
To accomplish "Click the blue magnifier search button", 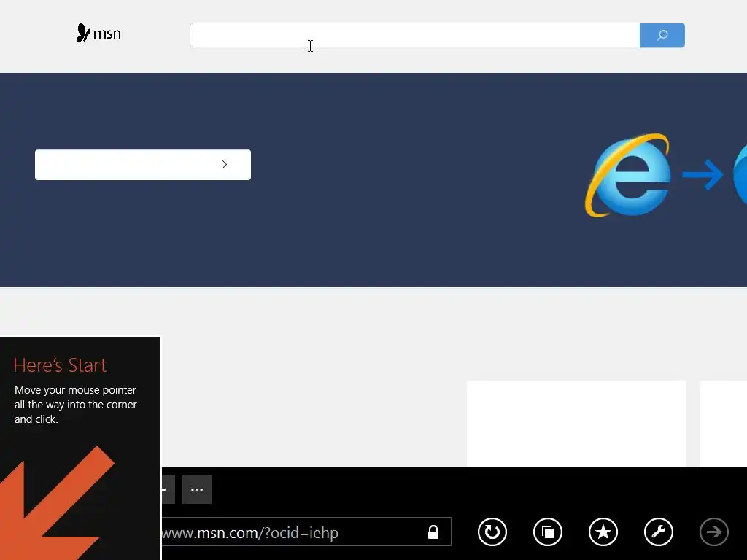I will pyautogui.click(x=662, y=35).
